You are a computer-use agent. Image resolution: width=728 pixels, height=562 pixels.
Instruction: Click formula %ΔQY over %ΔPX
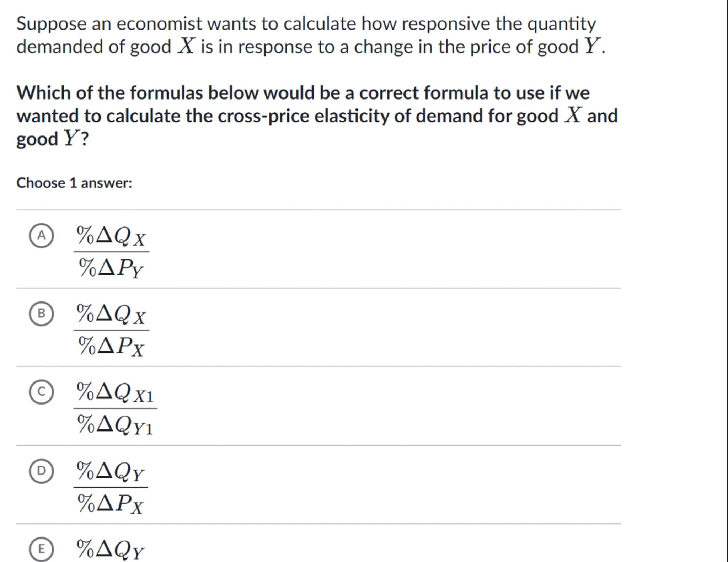(111, 487)
